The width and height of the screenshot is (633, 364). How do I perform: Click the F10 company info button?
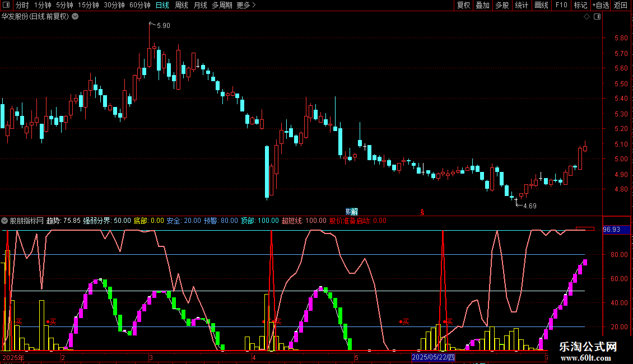click(561, 5)
